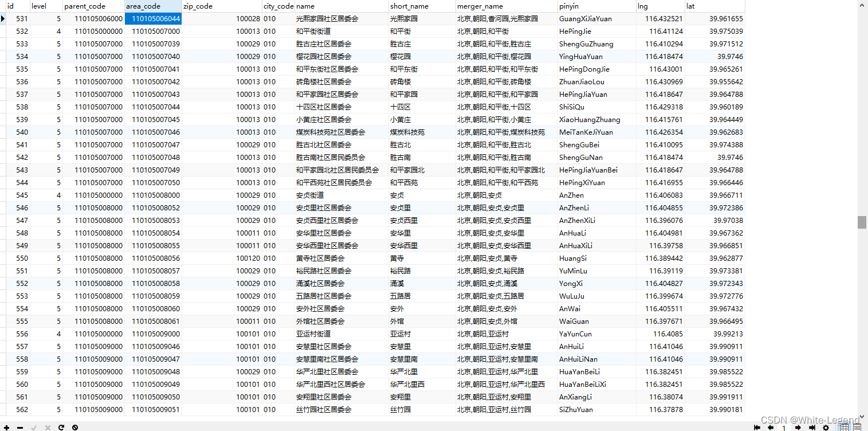Screen dimensions: 868x431
Task: Click lat cell 39.97038
Action: pos(715,221)
